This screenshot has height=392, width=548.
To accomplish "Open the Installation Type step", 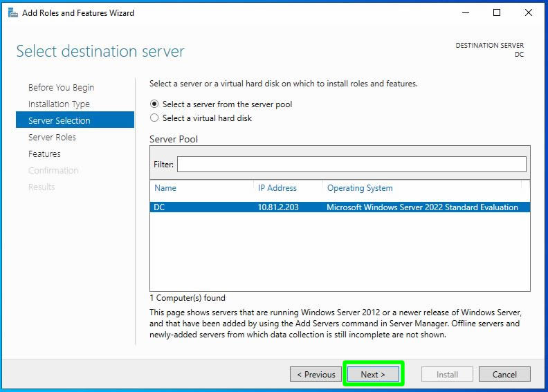I will click(59, 104).
